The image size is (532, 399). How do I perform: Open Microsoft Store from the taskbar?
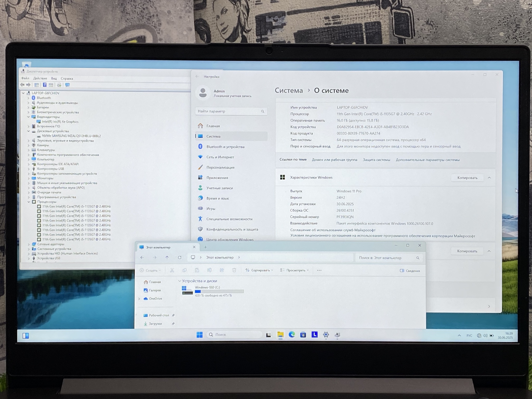click(x=303, y=335)
